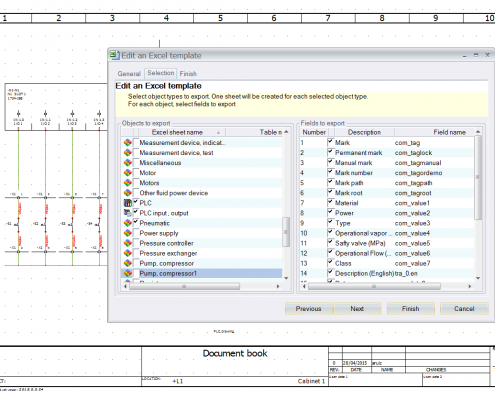495x400 pixels.
Task: Click the objects list scroll down arrow
Action: click(x=286, y=278)
